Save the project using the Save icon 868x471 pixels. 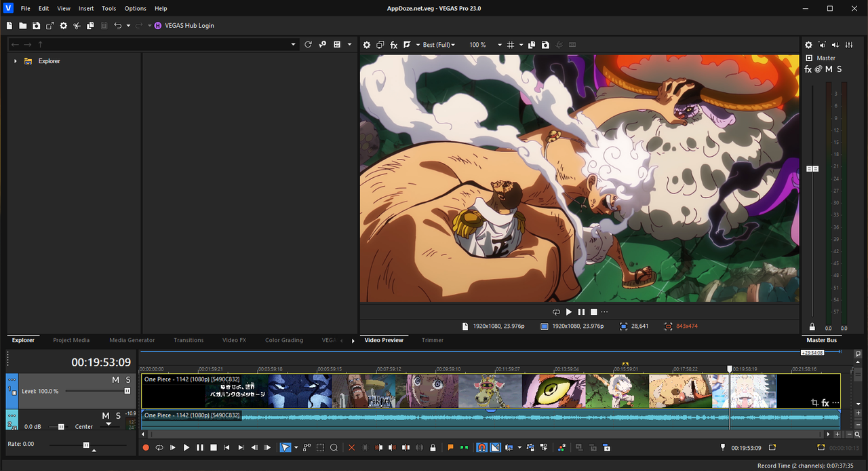coord(36,26)
